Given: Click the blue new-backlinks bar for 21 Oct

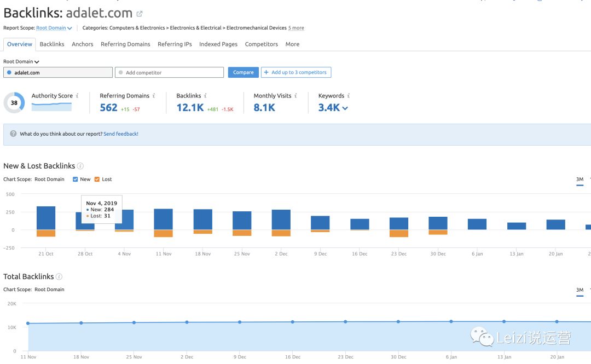Looking at the screenshot, I should pos(46,218).
